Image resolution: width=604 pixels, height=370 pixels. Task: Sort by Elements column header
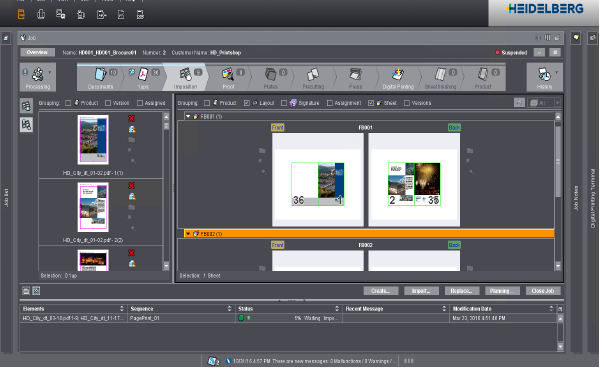point(73,309)
